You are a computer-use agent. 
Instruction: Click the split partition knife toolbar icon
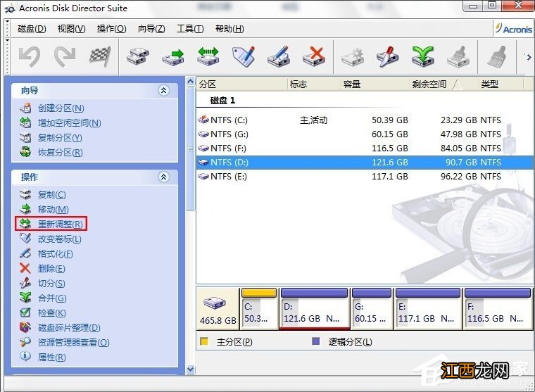[x=388, y=56]
